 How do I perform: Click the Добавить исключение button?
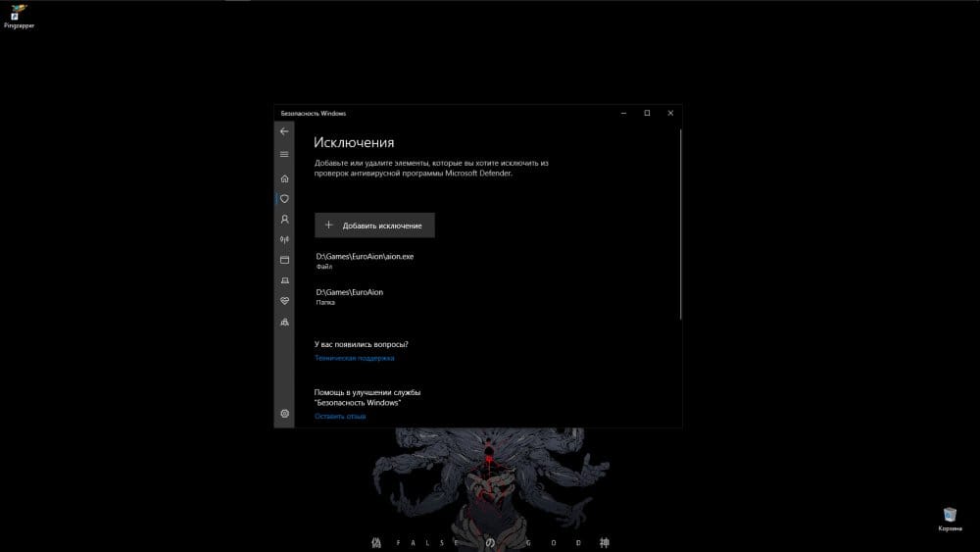click(x=374, y=226)
